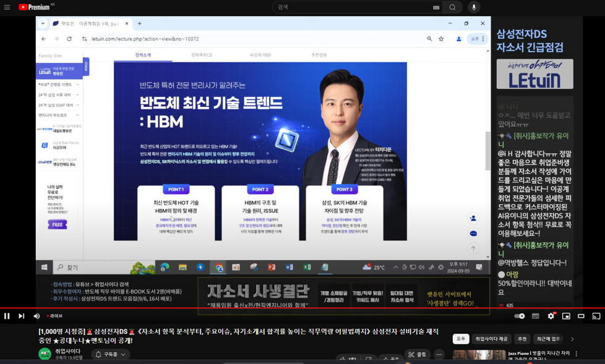Expand next category chips with right chevron
Viewport: 605px width, 364px height.
coord(572,339)
